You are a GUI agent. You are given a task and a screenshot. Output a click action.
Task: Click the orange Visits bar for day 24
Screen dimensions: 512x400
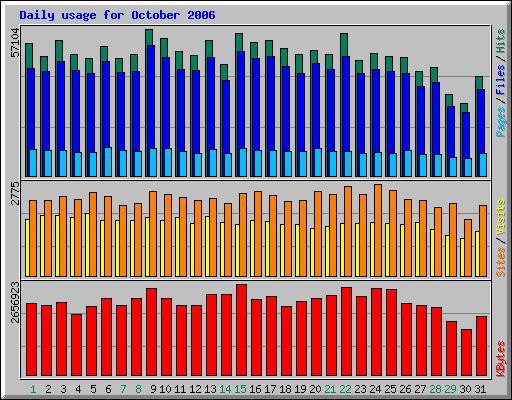tap(378, 230)
